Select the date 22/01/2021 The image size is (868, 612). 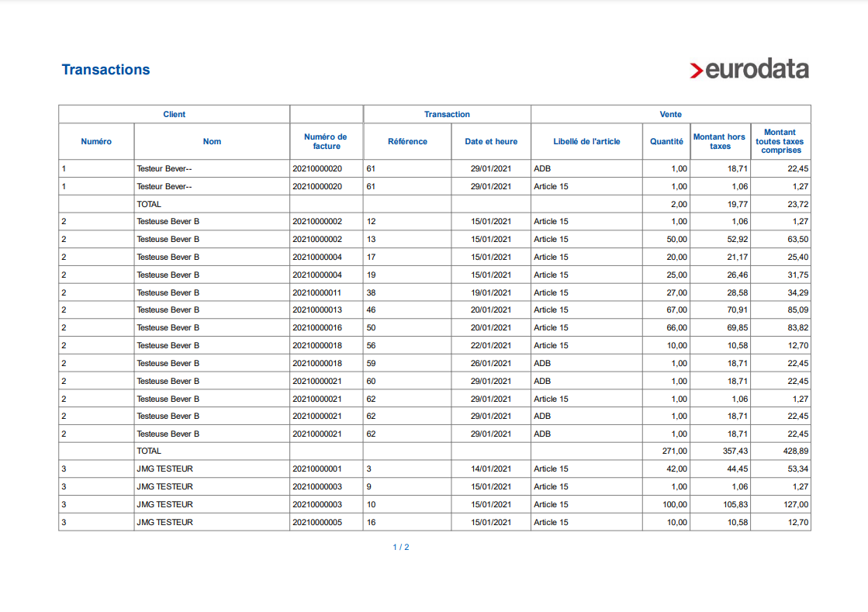pos(491,345)
